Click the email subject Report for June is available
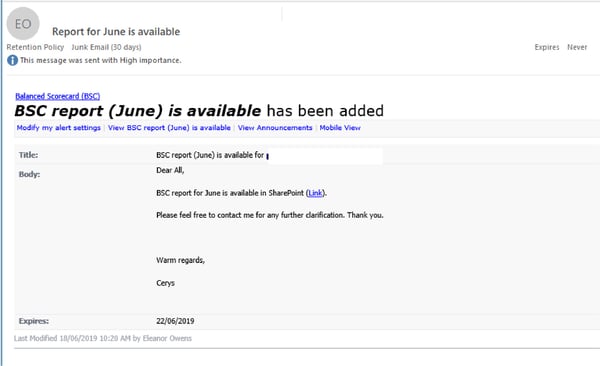 [x=116, y=32]
